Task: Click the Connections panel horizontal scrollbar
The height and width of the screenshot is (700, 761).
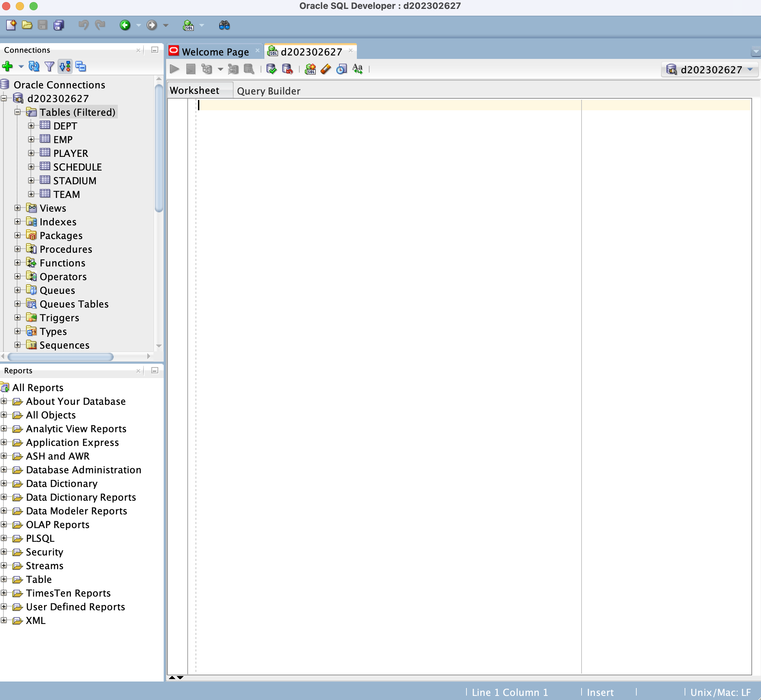Action: 61,357
